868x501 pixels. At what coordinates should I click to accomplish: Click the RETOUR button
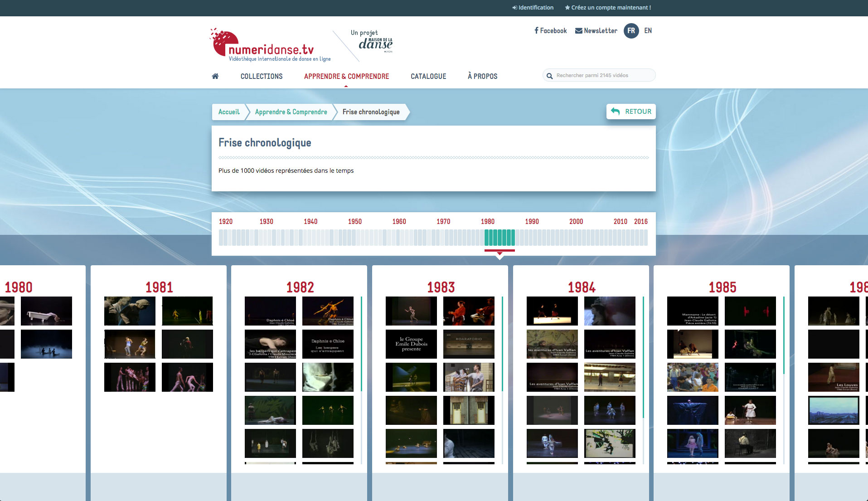tap(631, 112)
